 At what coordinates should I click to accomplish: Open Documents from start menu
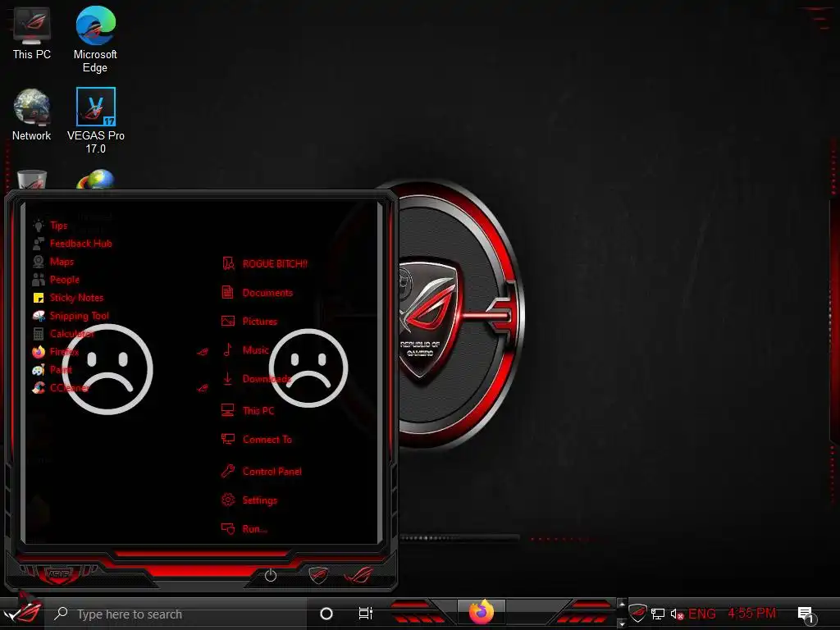[267, 293]
